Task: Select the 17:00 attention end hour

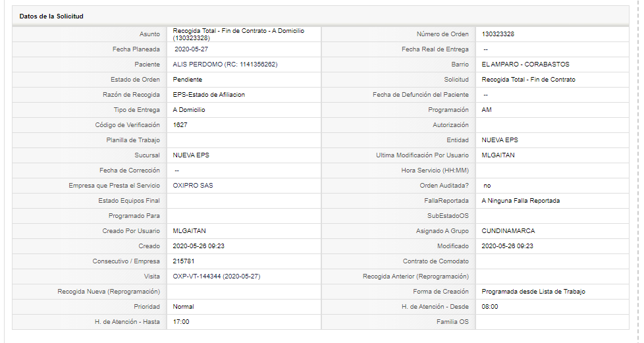Action: [x=180, y=322]
